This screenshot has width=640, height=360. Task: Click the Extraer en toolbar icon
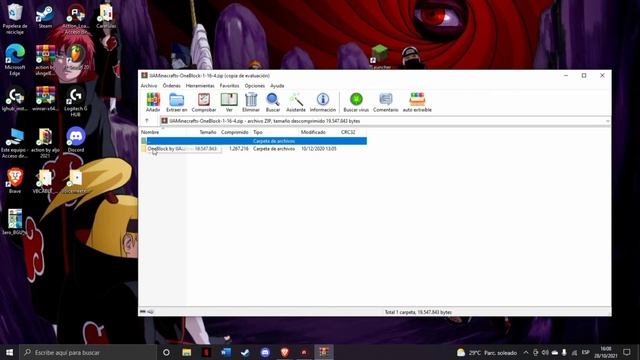pos(176,102)
